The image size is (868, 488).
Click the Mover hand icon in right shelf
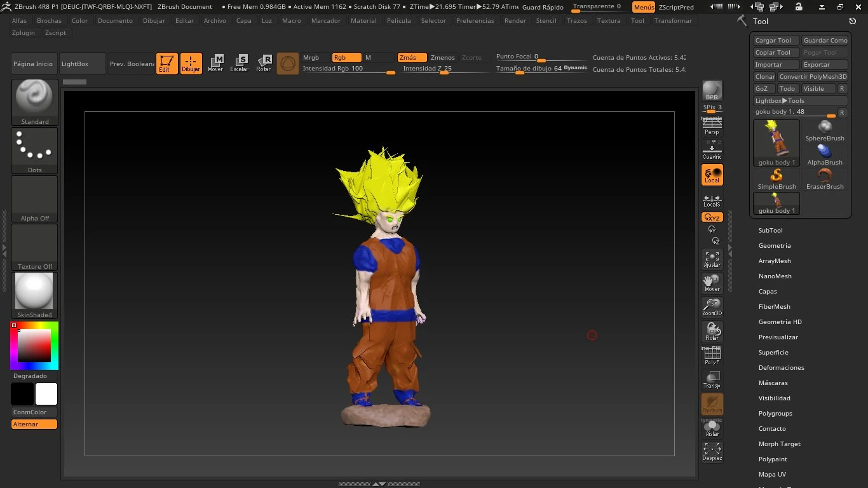[x=712, y=283]
